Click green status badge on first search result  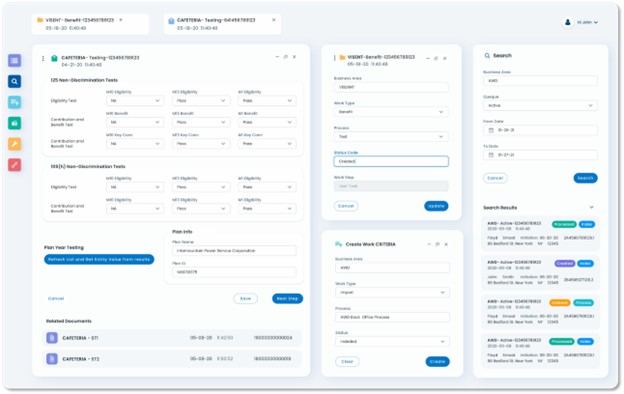(x=564, y=224)
